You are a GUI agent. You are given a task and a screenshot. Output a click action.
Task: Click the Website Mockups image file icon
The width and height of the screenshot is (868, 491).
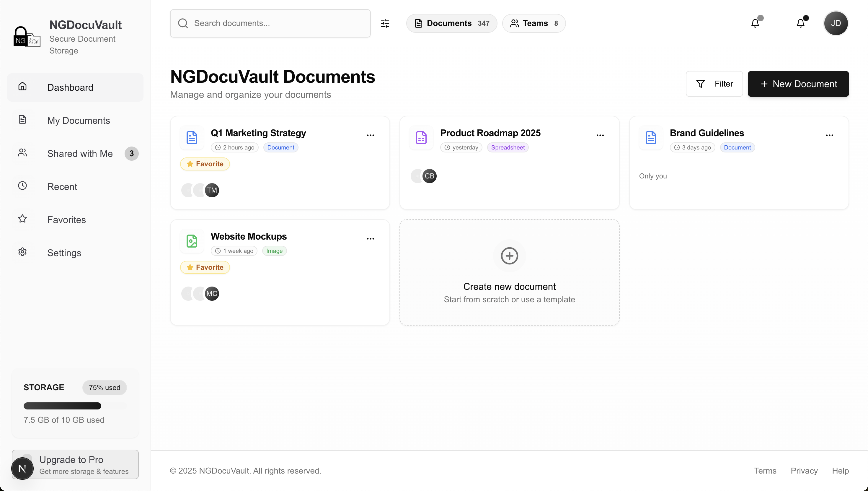pyautogui.click(x=192, y=241)
